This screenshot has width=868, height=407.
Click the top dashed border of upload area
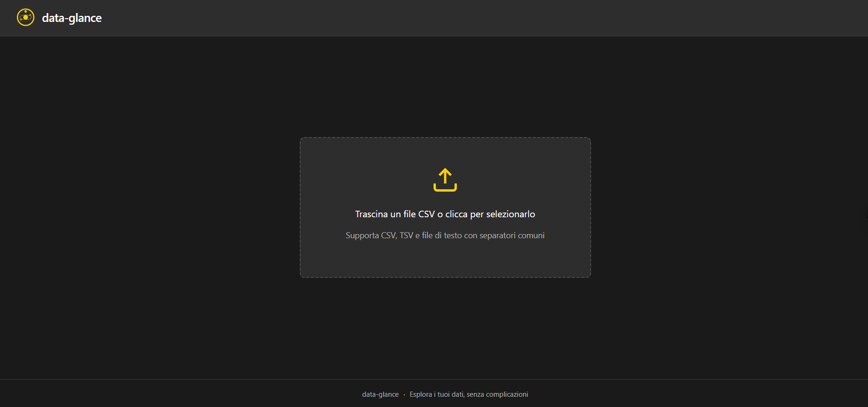coord(445,138)
